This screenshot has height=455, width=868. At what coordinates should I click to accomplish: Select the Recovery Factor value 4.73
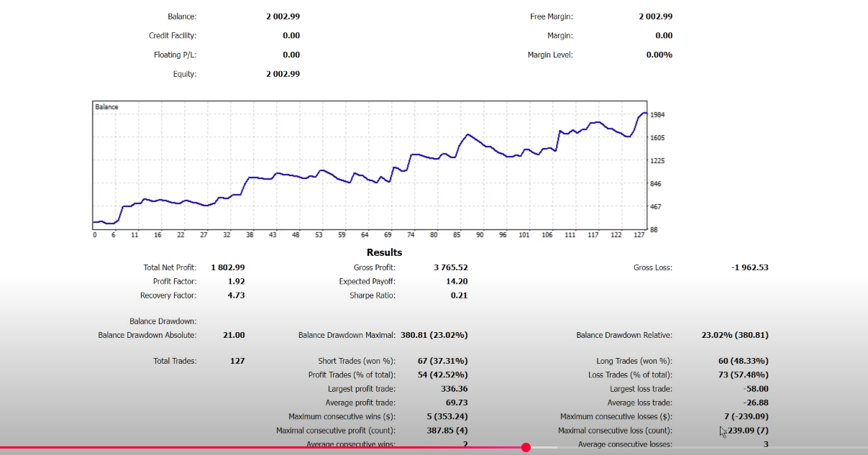[237, 295]
